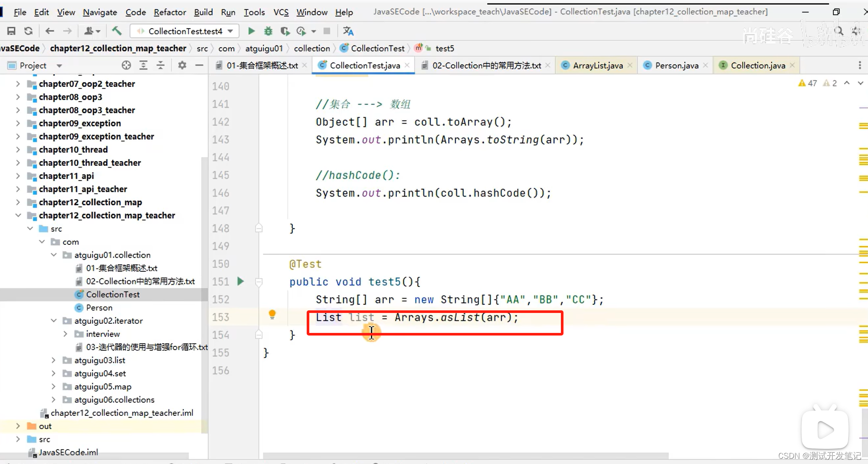Select 03-迭代器的使用与增强for循环.txt file
868x464 pixels.
click(147, 347)
